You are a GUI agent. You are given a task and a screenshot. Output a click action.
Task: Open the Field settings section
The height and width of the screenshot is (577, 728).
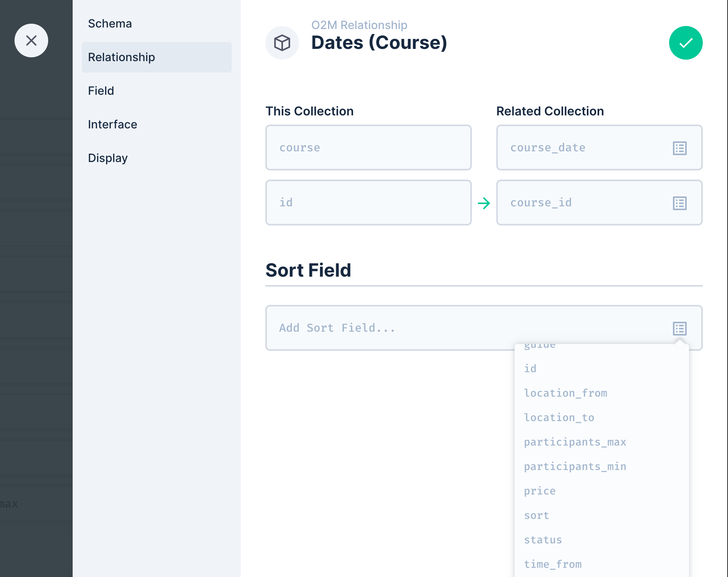click(x=101, y=91)
